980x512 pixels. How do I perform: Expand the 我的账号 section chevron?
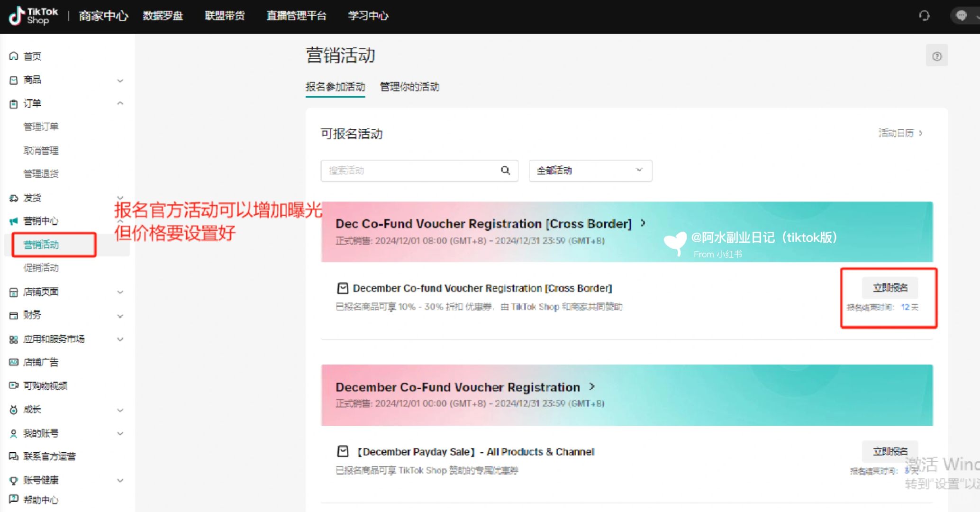click(x=120, y=433)
